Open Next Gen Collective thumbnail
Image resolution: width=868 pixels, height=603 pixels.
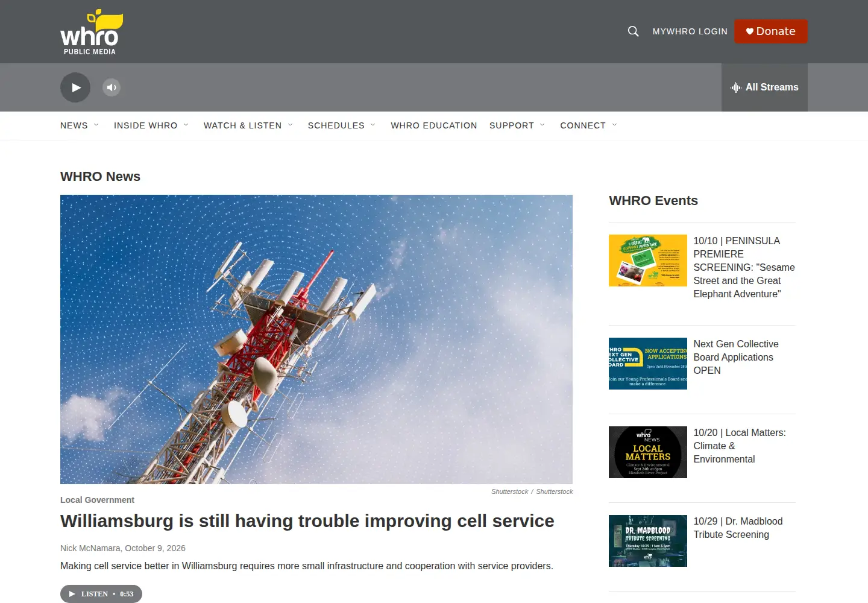point(648,364)
